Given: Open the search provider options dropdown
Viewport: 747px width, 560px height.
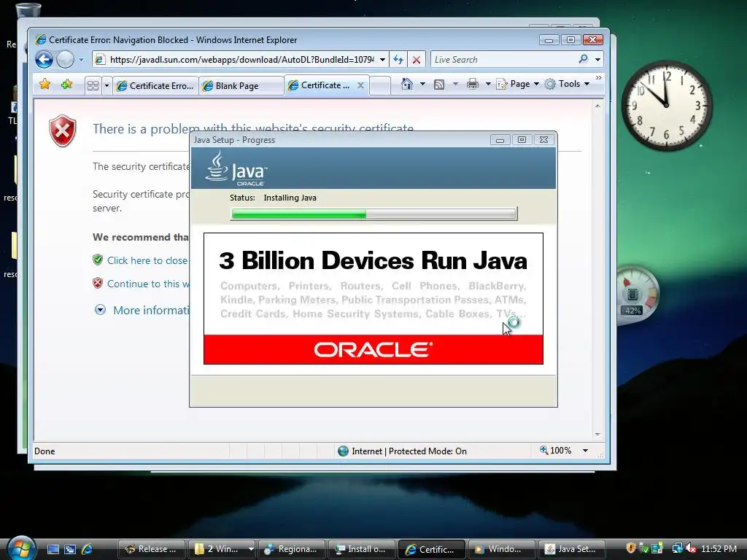Looking at the screenshot, I should [x=597, y=60].
